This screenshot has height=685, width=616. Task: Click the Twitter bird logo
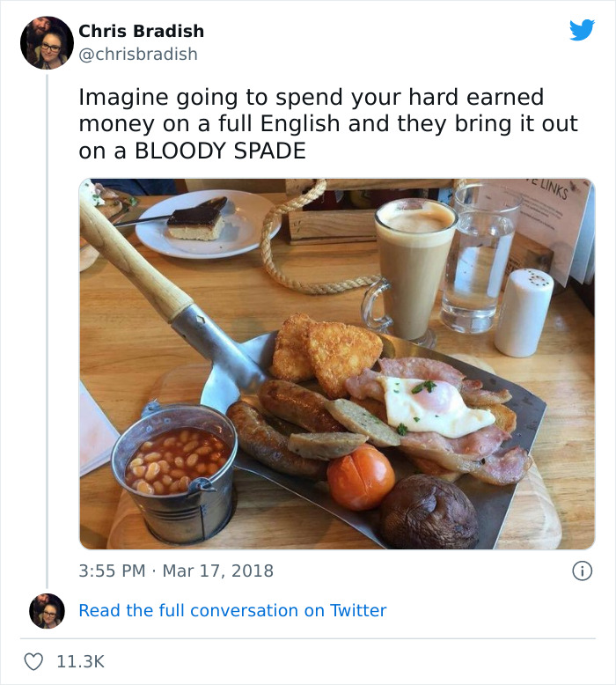coord(582,31)
